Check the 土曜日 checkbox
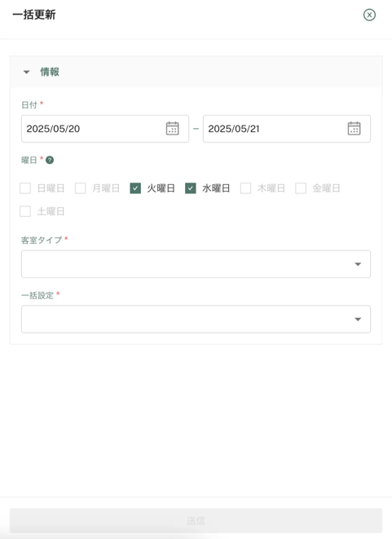The width and height of the screenshot is (392, 539). pos(25,211)
